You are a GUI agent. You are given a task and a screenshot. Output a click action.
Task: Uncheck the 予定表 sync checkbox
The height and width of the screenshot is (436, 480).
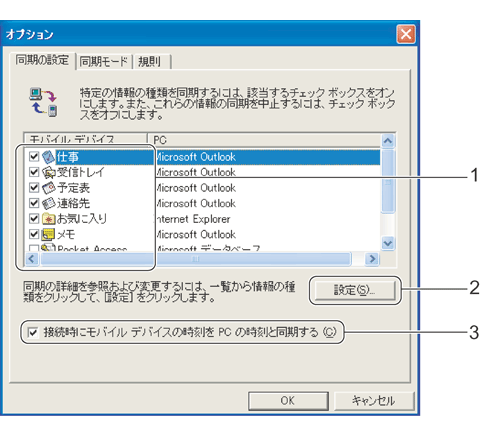tap(34, 187)
